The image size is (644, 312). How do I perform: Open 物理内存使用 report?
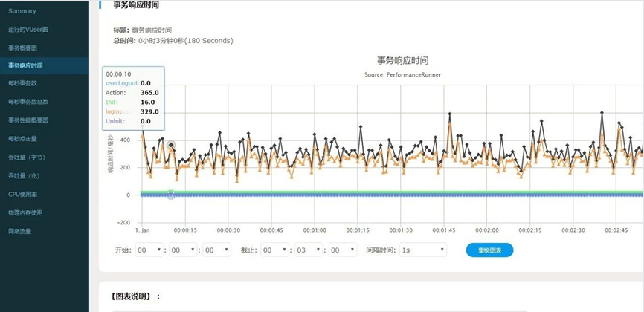tap(25, 212)
